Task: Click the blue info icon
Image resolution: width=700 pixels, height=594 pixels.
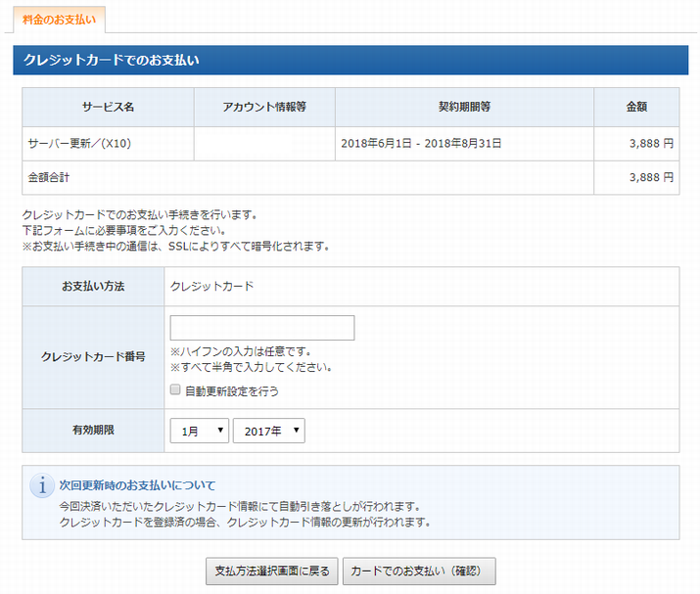Action: 42,485
